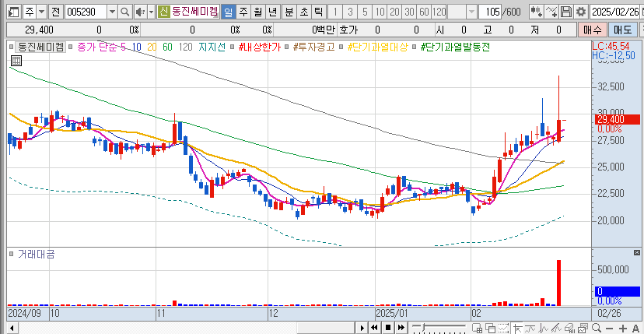The image size is (644, 334).
Task: Click the 매도 sell button
Action: click(x=623, y=30)
